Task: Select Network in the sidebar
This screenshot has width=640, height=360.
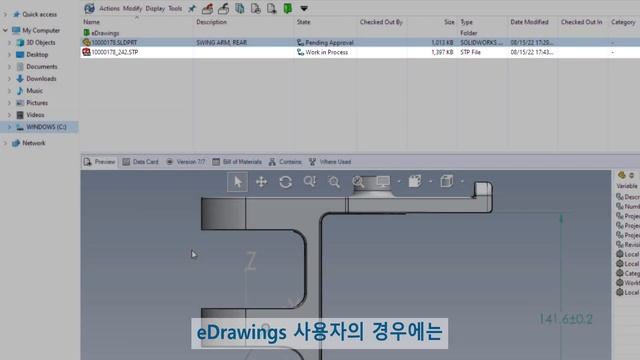Action: [29, 143]
